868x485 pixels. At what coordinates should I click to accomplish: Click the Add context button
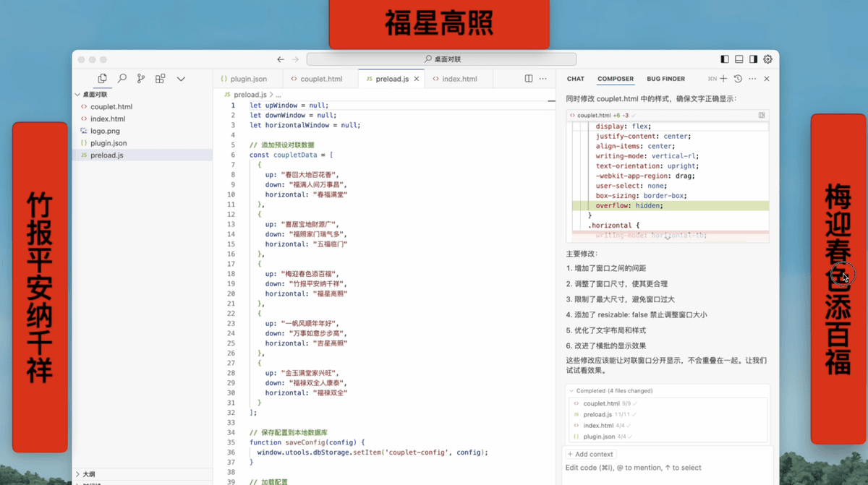point(590,455)
